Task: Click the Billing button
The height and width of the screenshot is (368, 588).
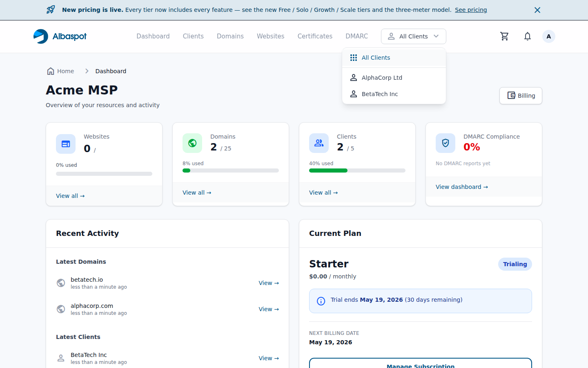Action: coord(521,96)
